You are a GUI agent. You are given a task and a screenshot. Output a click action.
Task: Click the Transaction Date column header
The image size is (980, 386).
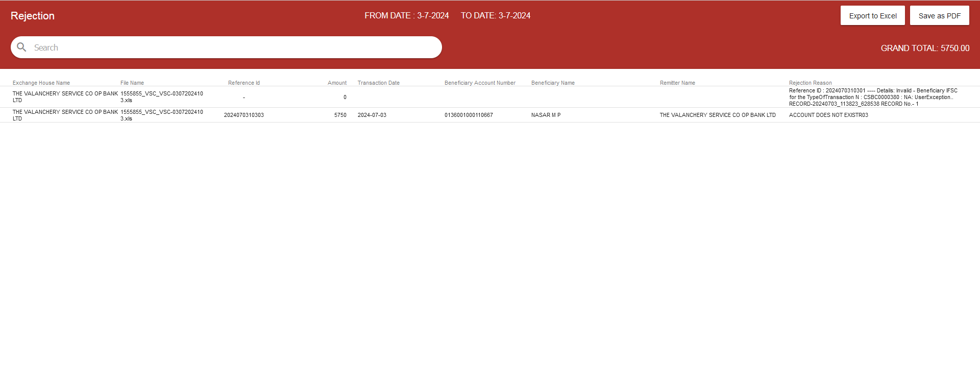pyautogui.click(x=378, y=83)
